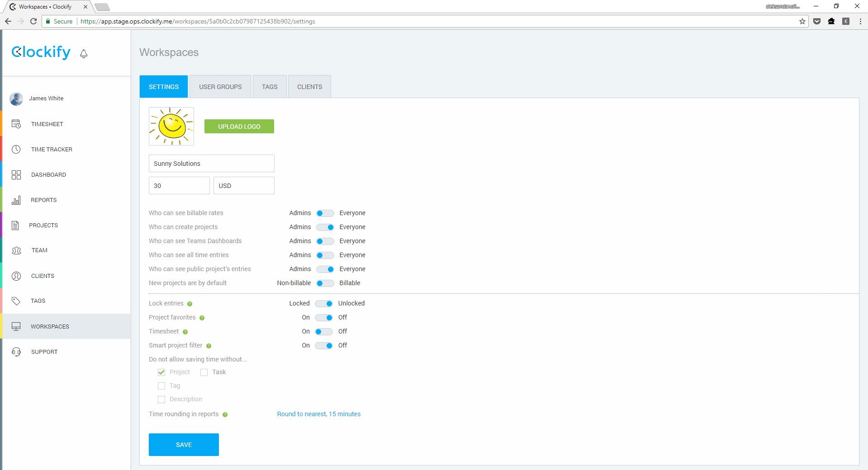This screenshot has height=470, width=868.
Task: Save the workspace settings
Action: [184, 445]
